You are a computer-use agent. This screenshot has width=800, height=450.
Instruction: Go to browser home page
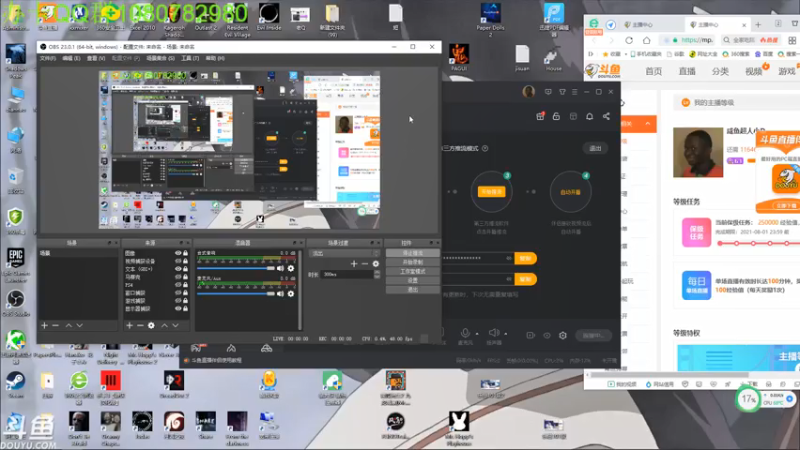point(647,40)
